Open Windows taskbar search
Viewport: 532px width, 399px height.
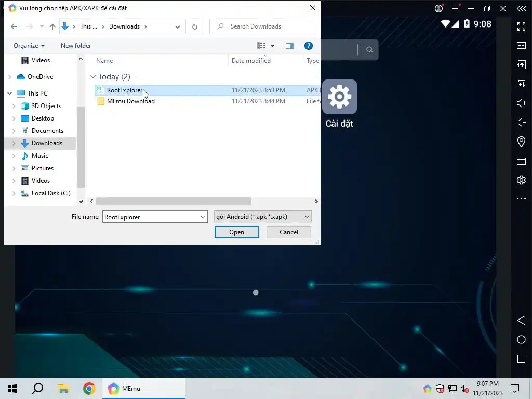pos(37,389)
